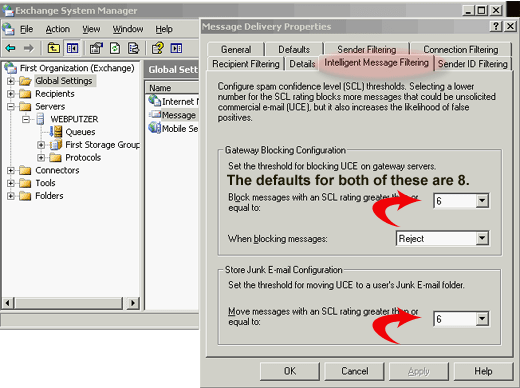520x388 pixels.
Task: Expand the Tools tree node
Action: tap(11, 183)
